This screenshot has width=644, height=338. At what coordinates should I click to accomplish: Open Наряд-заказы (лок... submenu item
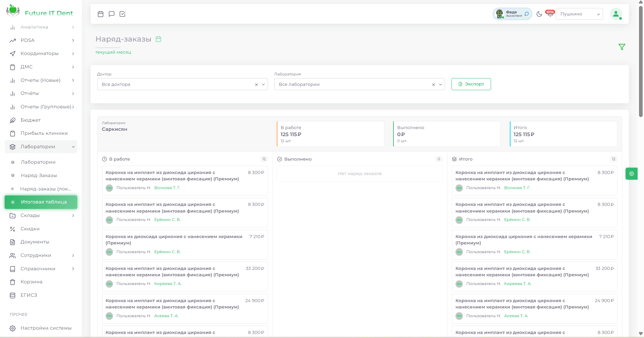[x=41, y=189]
